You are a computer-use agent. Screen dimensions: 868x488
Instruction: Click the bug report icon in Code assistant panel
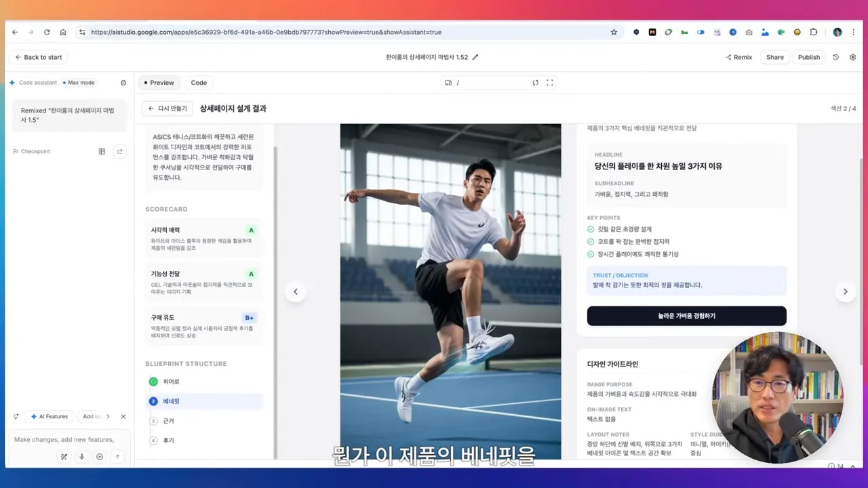pyautogui.click(x=123, y=82)
